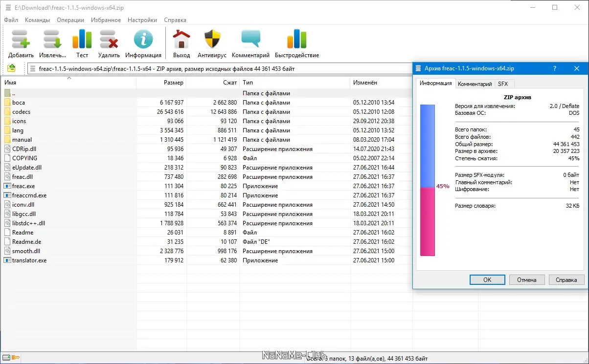Click the CDRip.dll file icon
Screen dimensions: 589x364
[x=7, y=149]
